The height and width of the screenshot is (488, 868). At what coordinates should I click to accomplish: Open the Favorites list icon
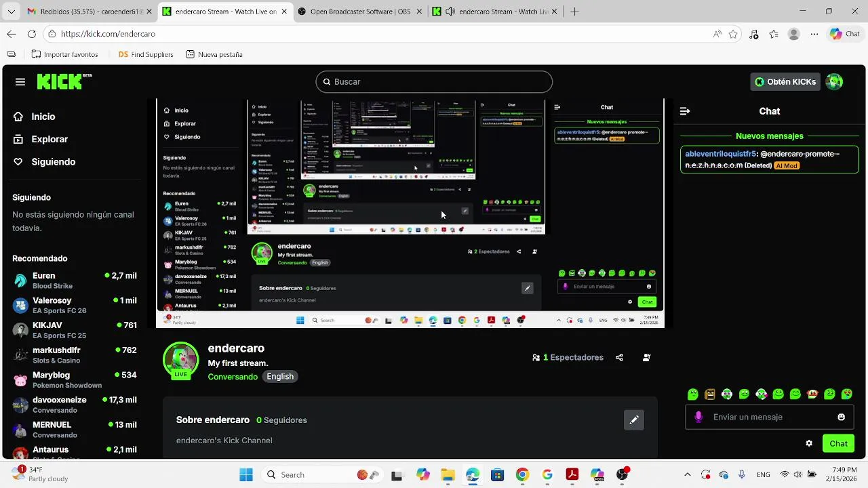[774, 34]
